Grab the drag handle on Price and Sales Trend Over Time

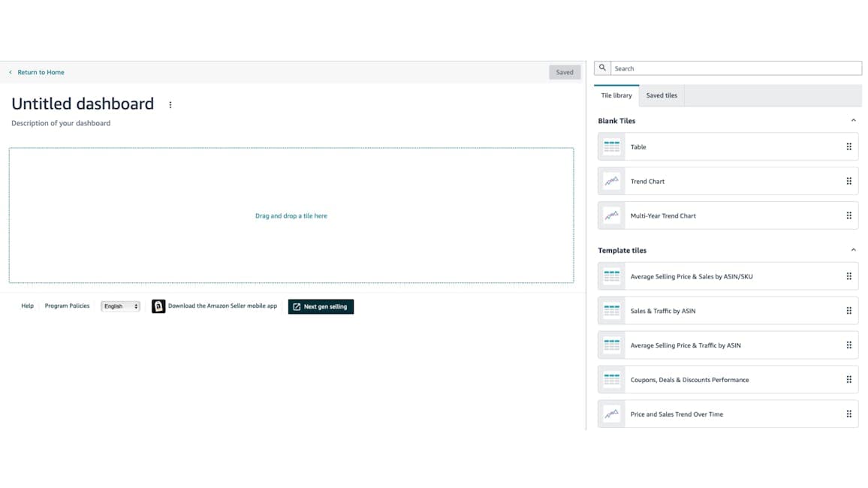[x=848, y=414]
